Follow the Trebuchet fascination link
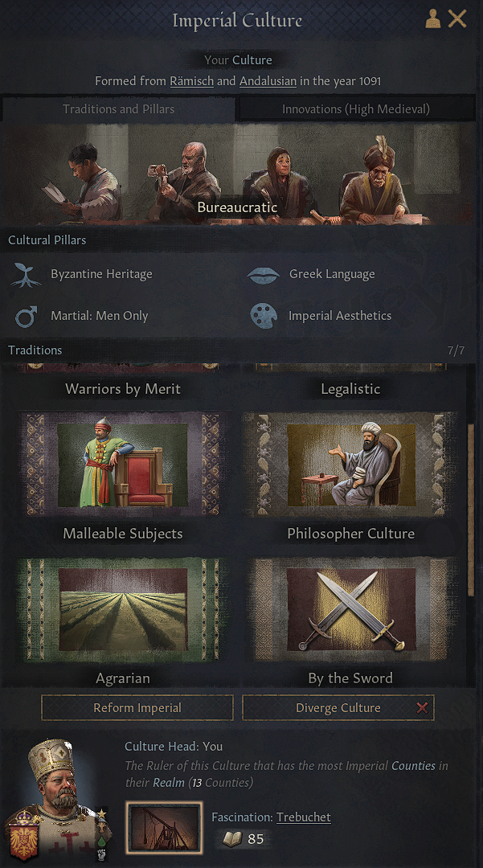483x868 pixels. point(304,817)
